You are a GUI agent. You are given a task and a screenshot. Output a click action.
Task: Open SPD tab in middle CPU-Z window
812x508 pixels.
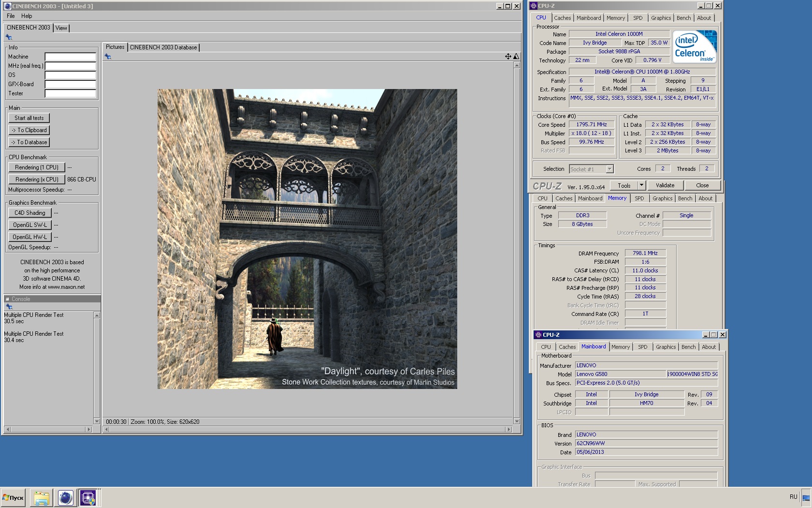coord(639,198)
